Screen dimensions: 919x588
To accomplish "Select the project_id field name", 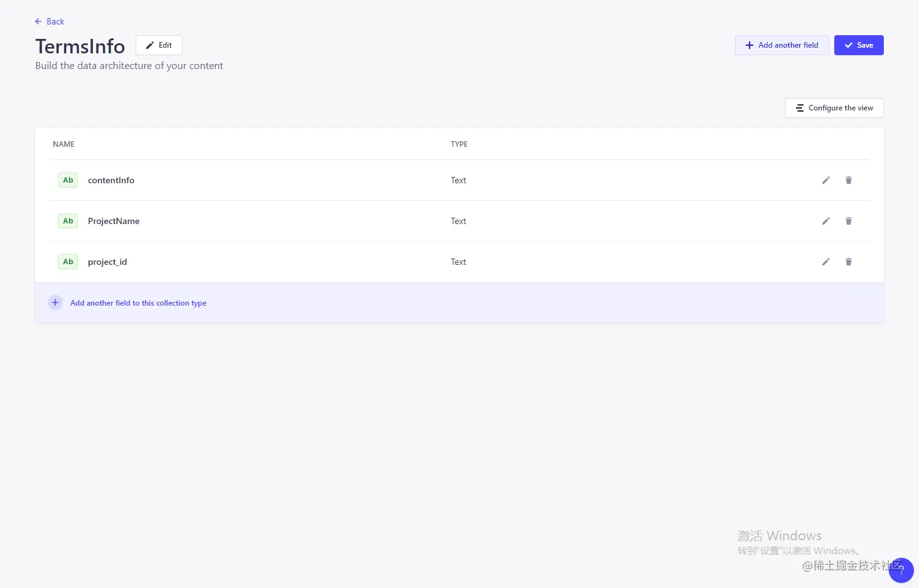I will (x=107, y=262).
